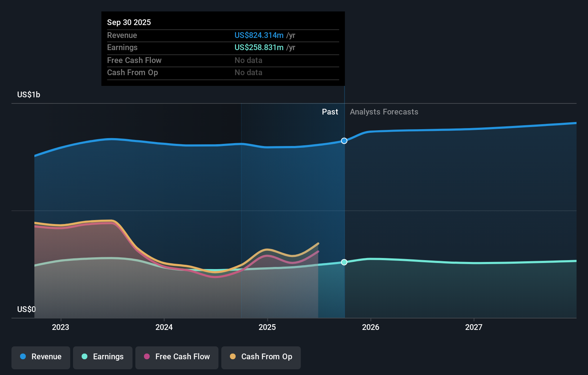Viewport: 588px width, 375px height.
Task: Click the Cash From Op tooltip row label
Action: pos(132,72)
